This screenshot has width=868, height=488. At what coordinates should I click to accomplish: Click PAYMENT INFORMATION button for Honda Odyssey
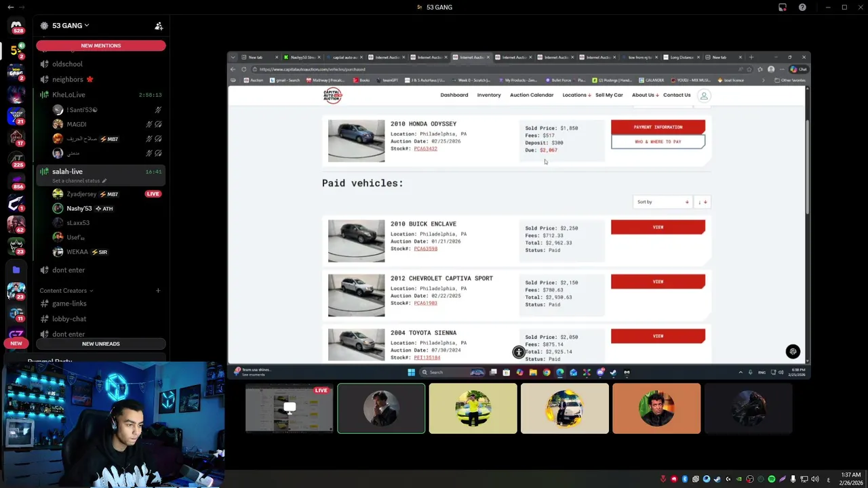click(x=658, y=127)
